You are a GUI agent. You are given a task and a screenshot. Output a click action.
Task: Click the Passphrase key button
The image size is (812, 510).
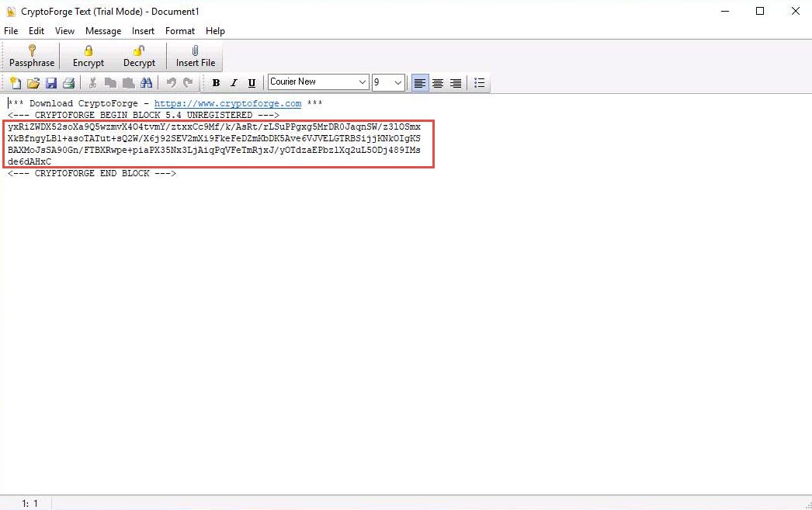[32, 57]
